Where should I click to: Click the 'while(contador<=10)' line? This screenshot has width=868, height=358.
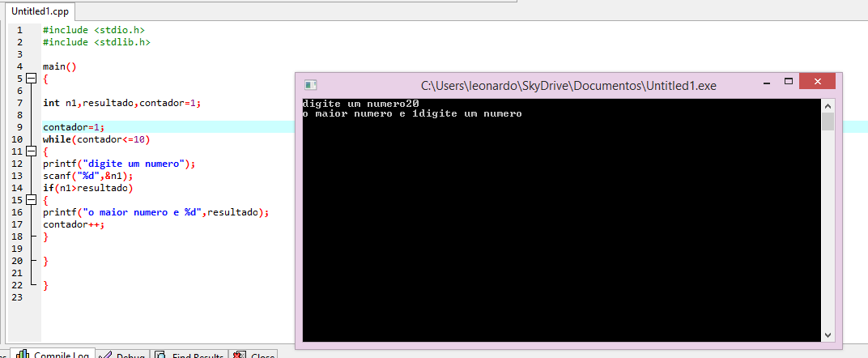coord(96,139)
